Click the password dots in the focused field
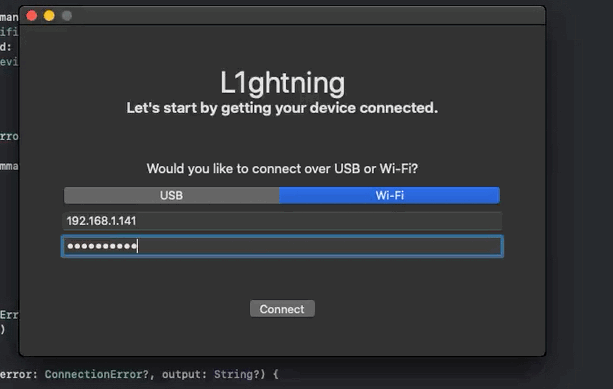613x389 pixels. [x=102, y=246]
